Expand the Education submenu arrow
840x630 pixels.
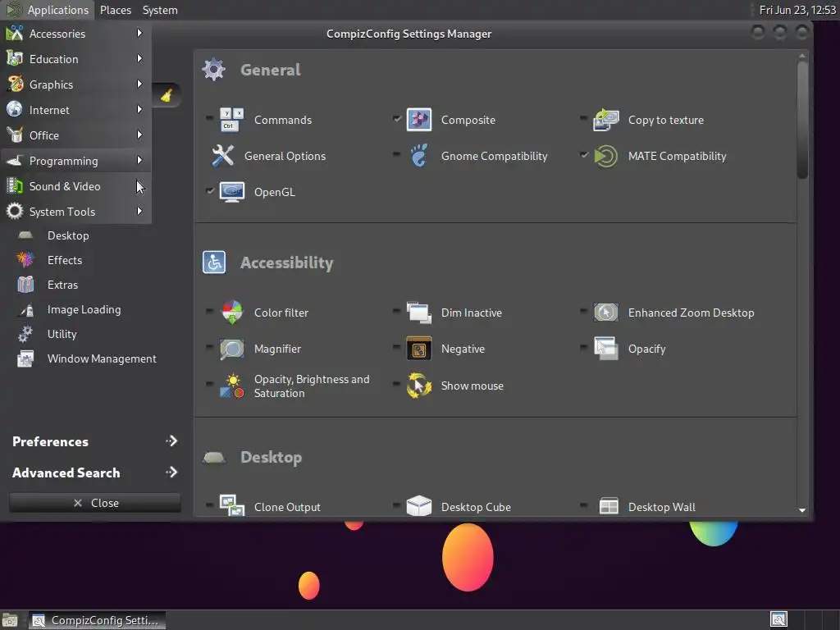tap(139, 58)
